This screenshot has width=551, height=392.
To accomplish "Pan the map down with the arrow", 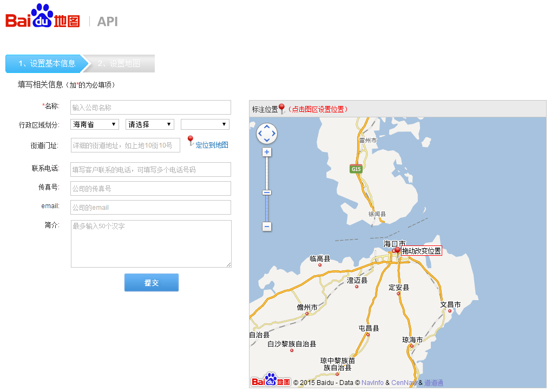I will [x=266, y=141].
